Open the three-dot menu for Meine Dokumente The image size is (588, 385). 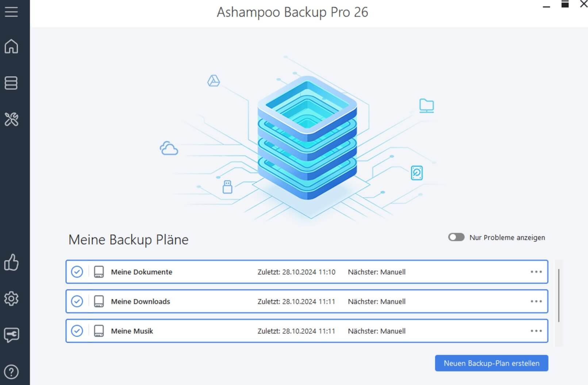[536, 272]
